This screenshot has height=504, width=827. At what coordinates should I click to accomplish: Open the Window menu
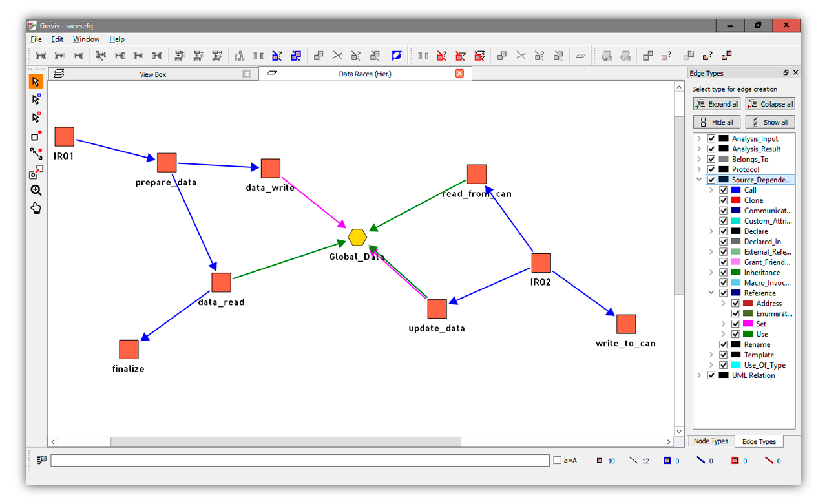click(x=86, y=39)
